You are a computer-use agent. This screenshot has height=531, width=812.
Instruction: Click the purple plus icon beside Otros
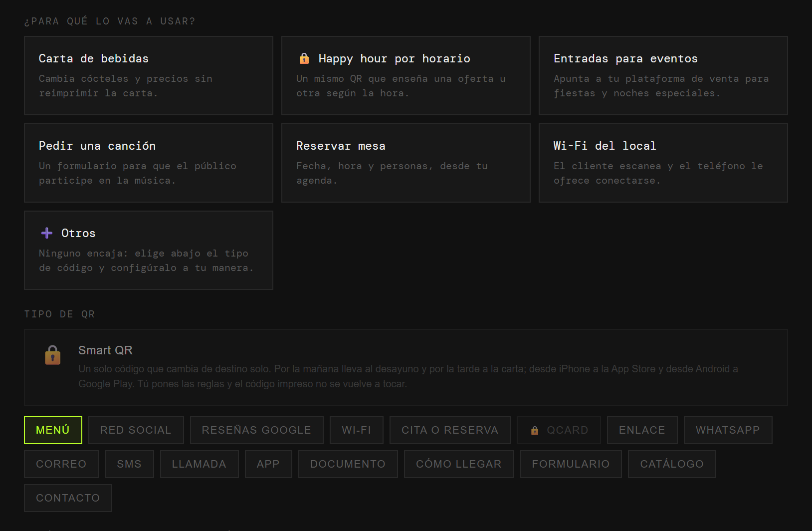click(x=47, y=233)
